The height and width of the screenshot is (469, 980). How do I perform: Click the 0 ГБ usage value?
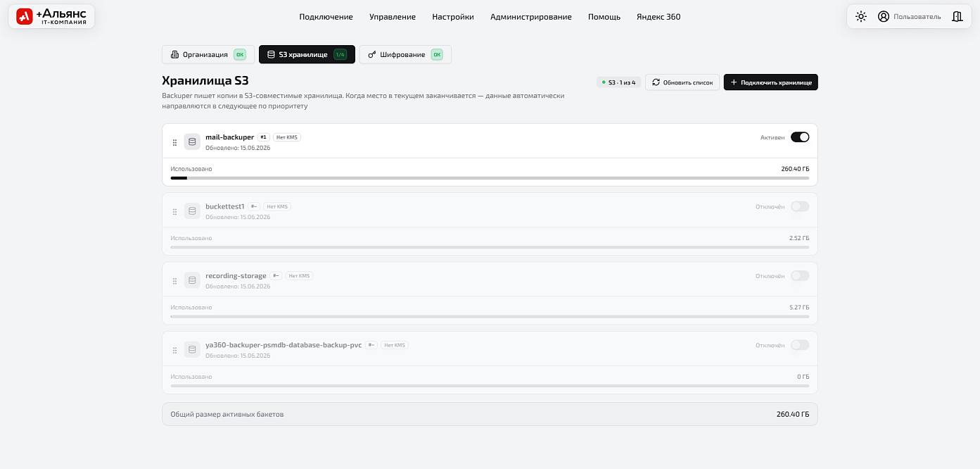point(803,377)
